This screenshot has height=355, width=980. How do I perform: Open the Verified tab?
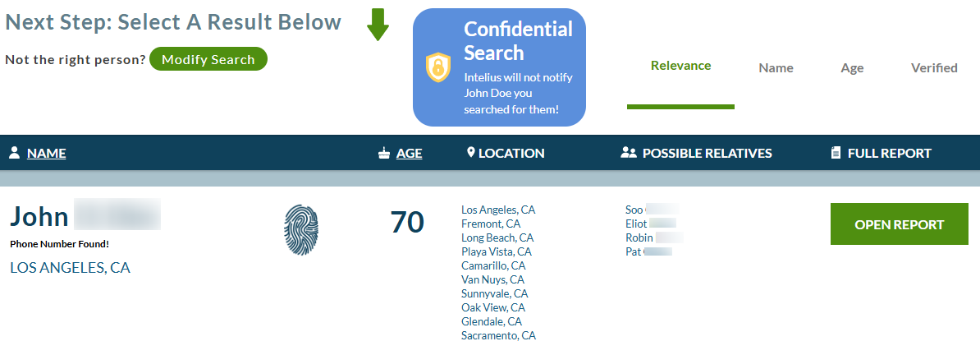[934, 67]
